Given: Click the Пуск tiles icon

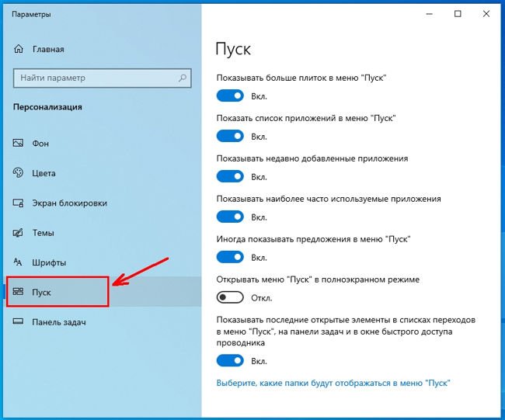Looking at the screenshot, I should tap(18, 292).
